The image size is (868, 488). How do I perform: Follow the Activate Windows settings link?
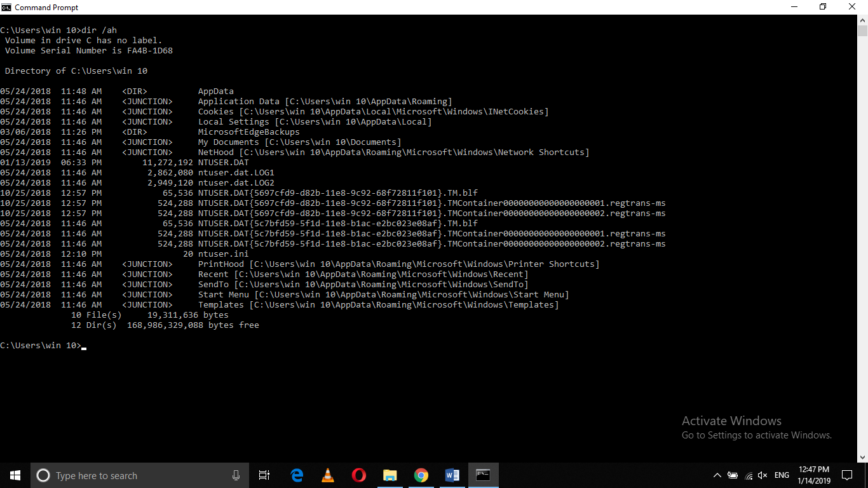756,435
